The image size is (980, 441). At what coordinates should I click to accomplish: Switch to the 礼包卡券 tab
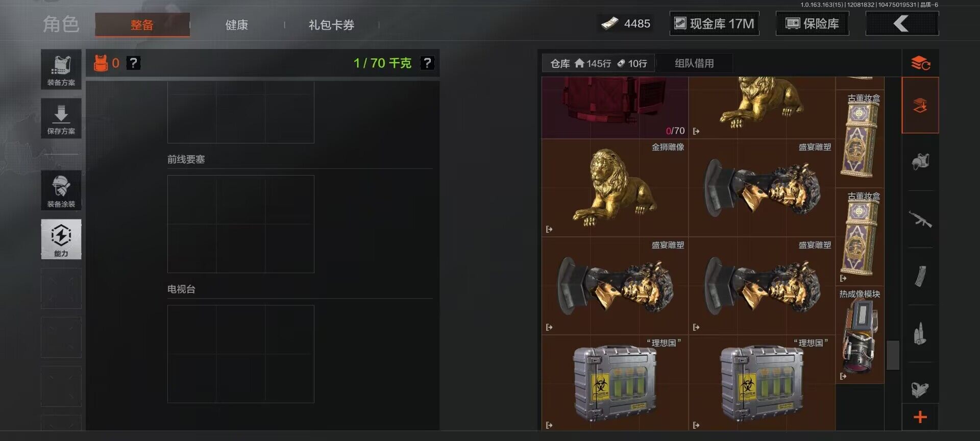point(331,24)
